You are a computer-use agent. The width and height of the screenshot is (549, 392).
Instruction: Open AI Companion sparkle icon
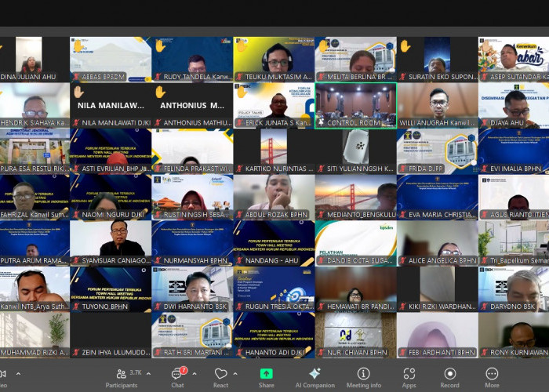tap(314, 373)
